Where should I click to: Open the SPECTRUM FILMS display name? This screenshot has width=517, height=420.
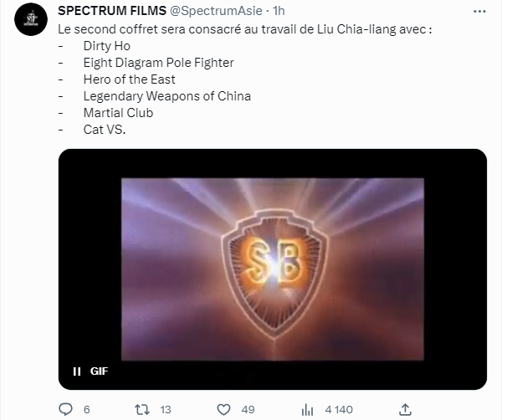pyautogui.click(x=112, y=11)
